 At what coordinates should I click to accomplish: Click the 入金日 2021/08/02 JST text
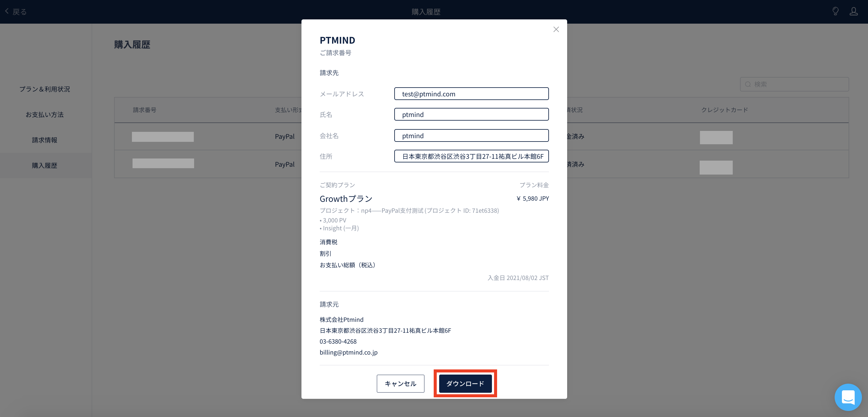(x=518, y=278)
